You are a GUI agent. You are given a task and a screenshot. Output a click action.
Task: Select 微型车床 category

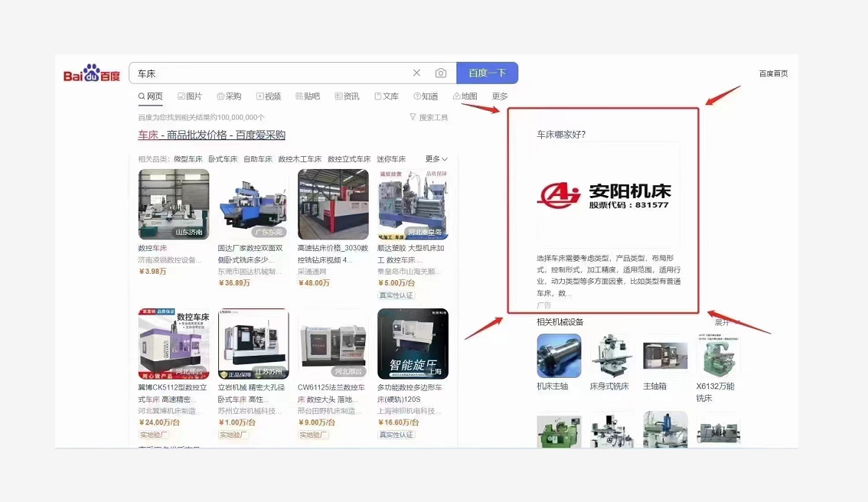[x=188, y=159]
